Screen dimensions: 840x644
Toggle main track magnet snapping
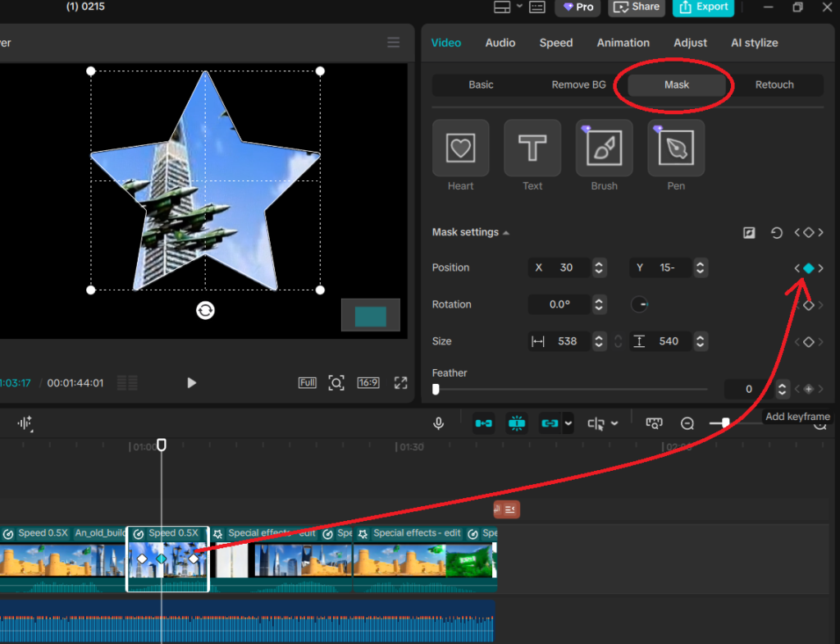tap(484, 423)
